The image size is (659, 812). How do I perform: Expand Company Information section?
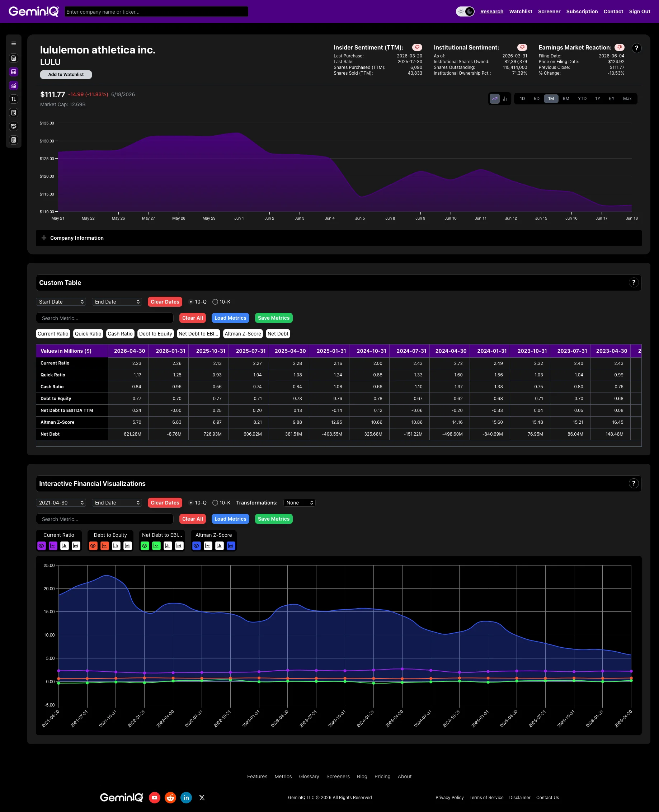pos(339,238)
